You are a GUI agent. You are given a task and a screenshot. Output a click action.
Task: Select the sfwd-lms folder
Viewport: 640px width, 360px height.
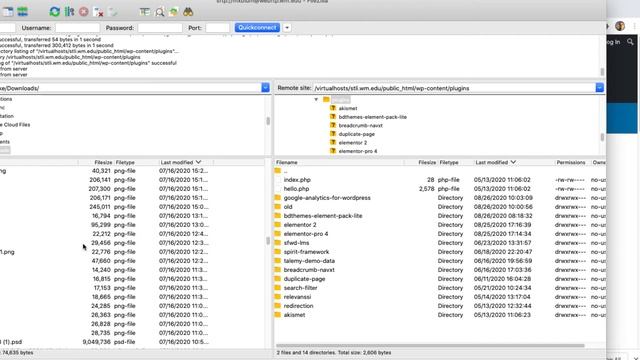(x=440, y=243)
